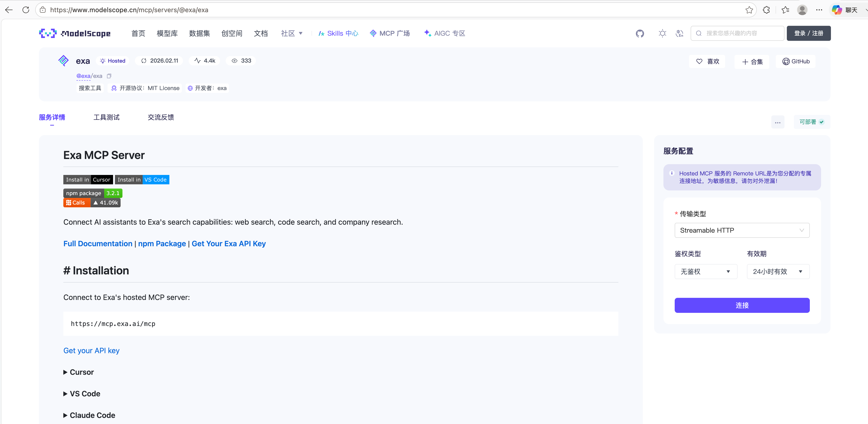The height and width of the screenshot is (424, 868).
Task: Click the Calls 41.09k badge
Action: coord(92,202)
